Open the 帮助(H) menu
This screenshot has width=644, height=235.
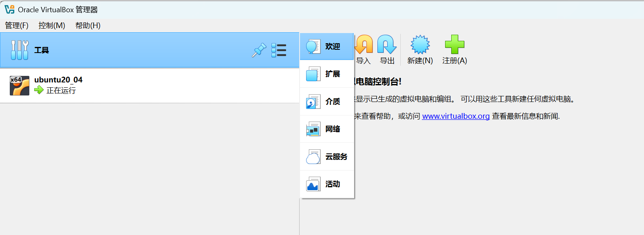[x=88, y=25]
